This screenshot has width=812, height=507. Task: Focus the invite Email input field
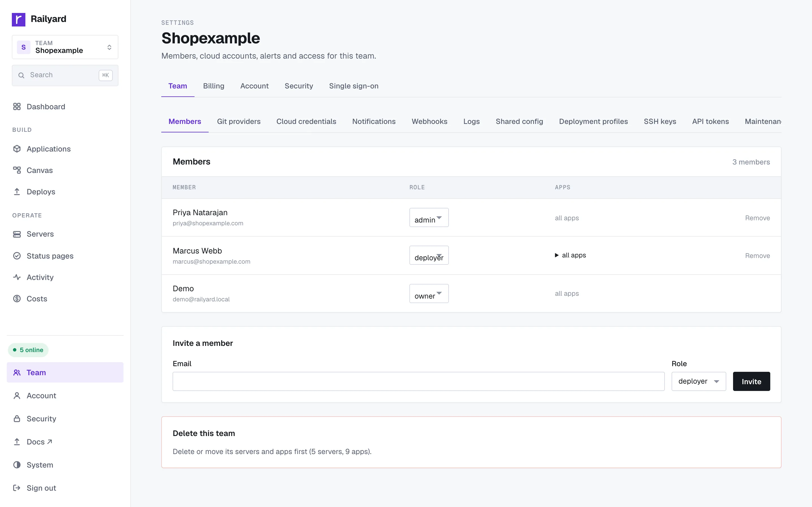[418, 381]
